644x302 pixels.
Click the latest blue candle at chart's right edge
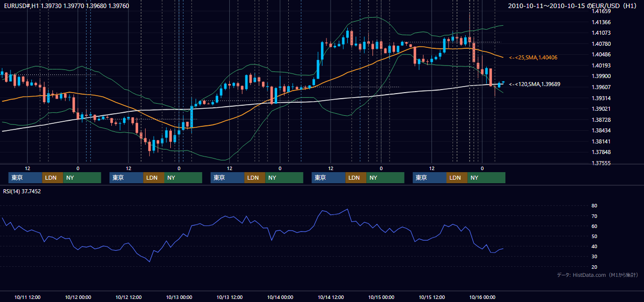503,82
